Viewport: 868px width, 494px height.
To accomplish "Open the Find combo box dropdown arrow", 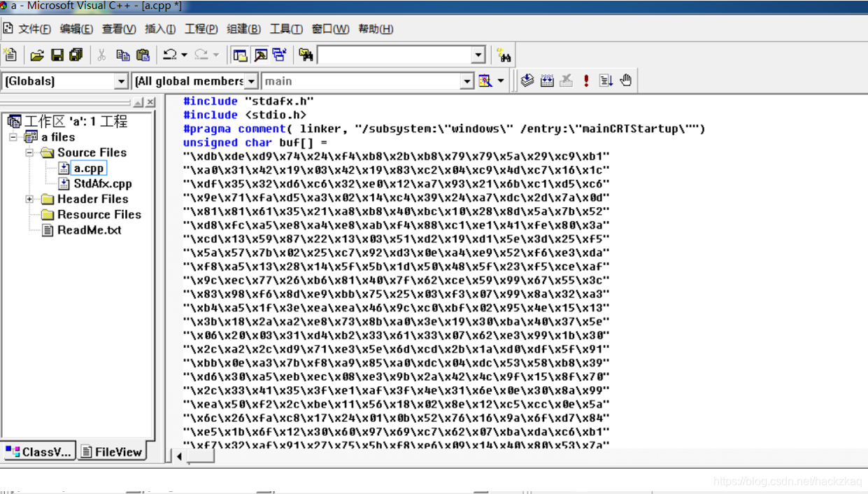I will pos(478,55).
